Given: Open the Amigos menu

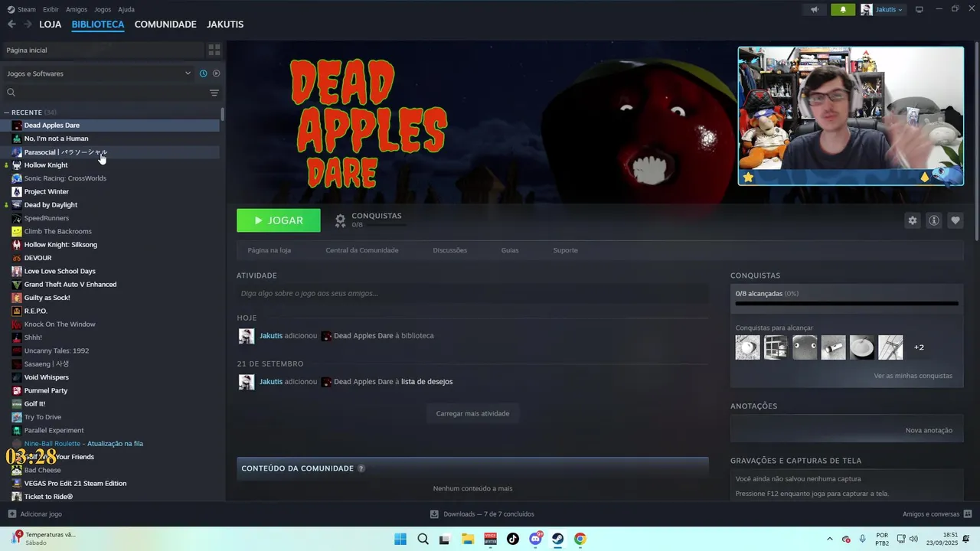Looking at the screenshot, I should click(x=77, y=9).
